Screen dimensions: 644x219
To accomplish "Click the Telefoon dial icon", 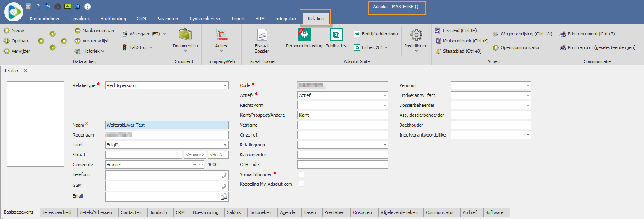I will point(224,175).
